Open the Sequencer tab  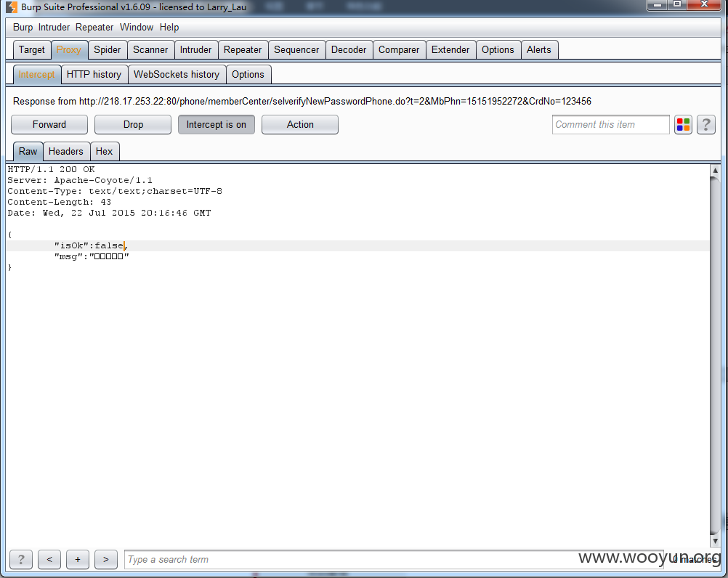point(296,49)
